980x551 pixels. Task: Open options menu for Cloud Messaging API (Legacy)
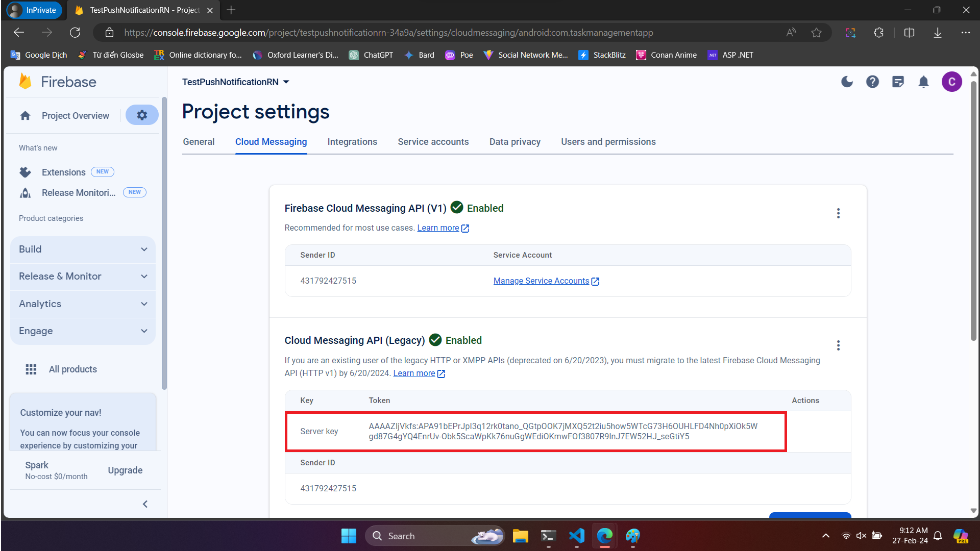[838, 345]
